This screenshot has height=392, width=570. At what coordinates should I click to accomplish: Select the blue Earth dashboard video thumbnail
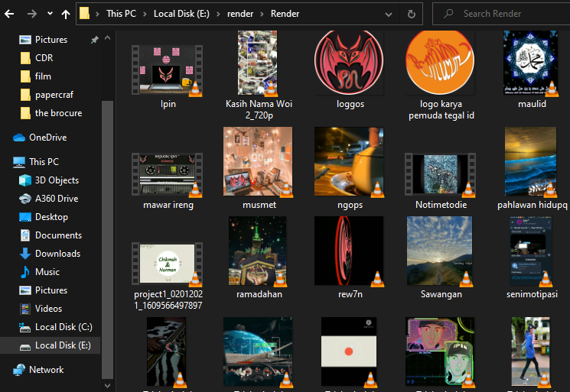tap(259, 352)
